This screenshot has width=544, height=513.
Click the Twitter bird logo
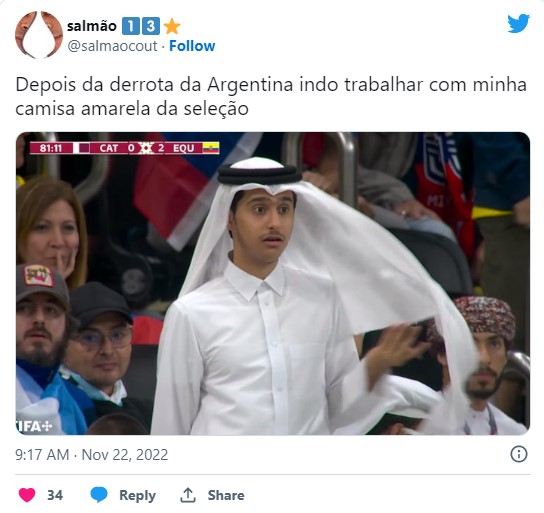[x=518, y=24]
